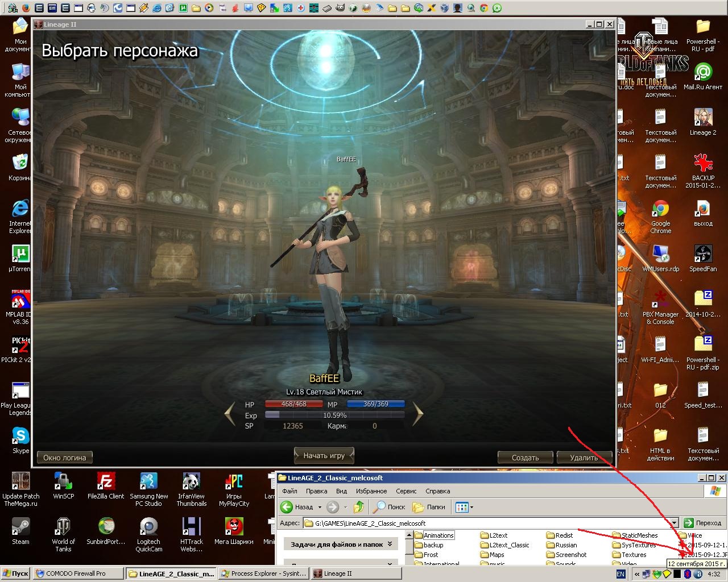The image size is (728, 582).
Task: Open the Сервис menu in Explorer
Action: pyautogui.click(x=406, y=491)
